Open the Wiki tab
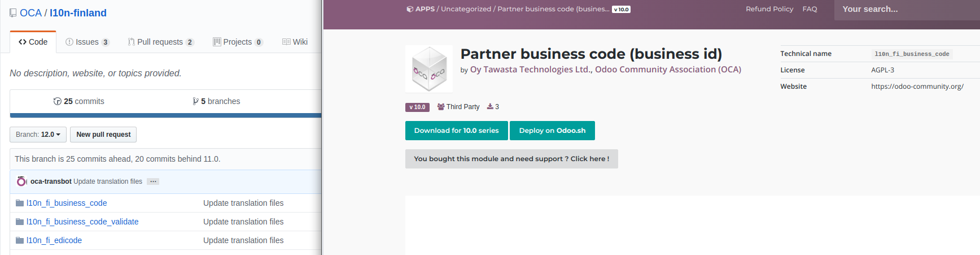The height and width of the screenshot is (255, 980). tap(295, 42)
